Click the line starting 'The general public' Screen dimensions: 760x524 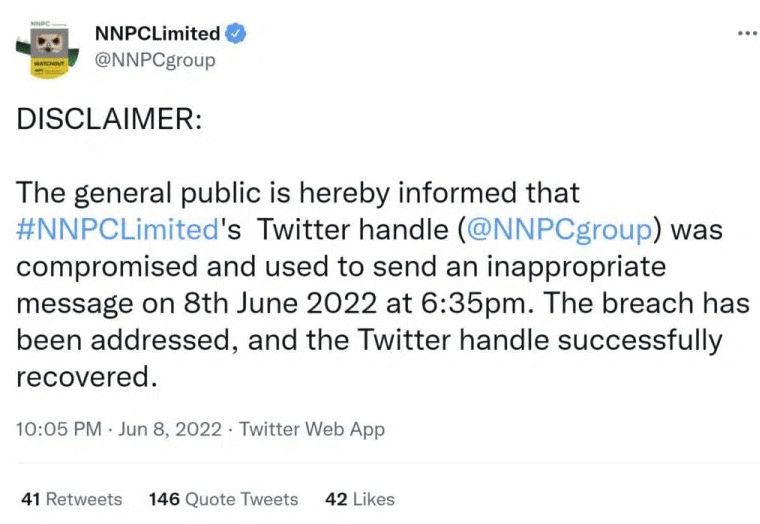(298, 192)
